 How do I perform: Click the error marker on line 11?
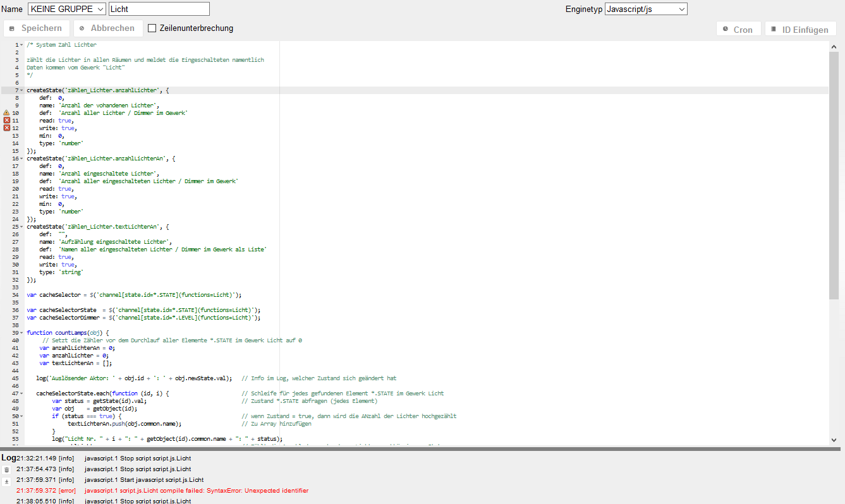pyautogui.click(x=6, y=121)
